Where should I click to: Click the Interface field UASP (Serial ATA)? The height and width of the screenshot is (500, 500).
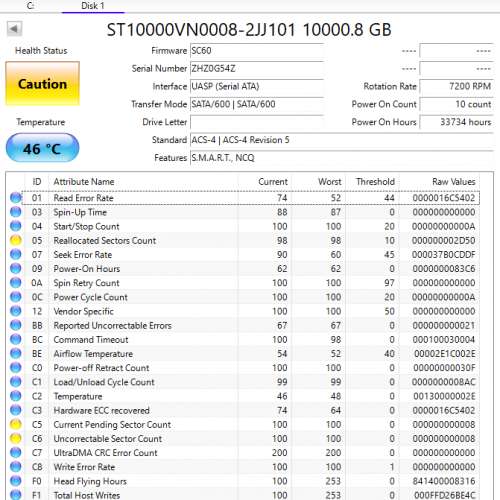coord(257,87)
